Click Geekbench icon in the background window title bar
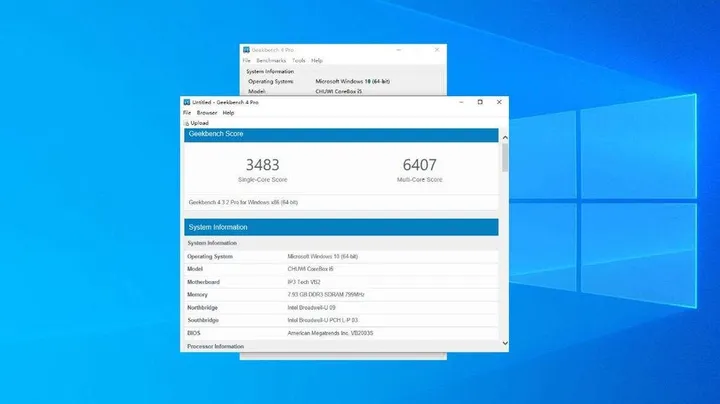The width and height of the screenshot is (720, 404). coord(247,49)
